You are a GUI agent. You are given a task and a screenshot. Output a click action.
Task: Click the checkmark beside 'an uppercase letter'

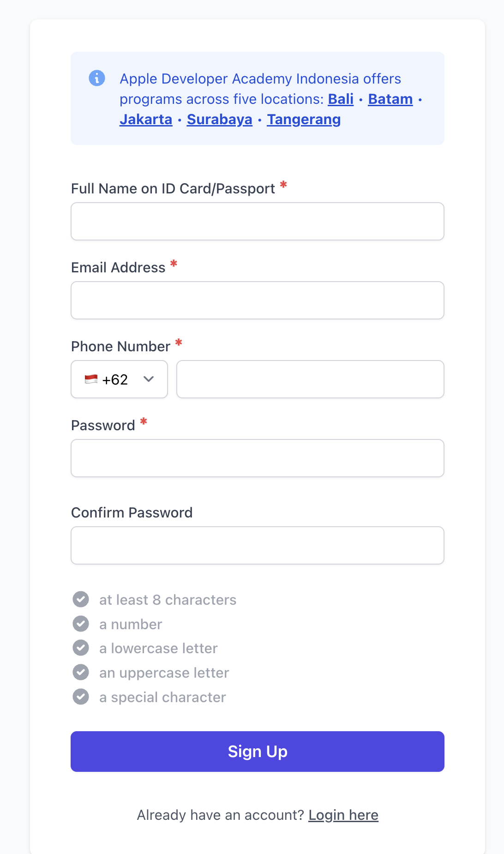[81, 672]
